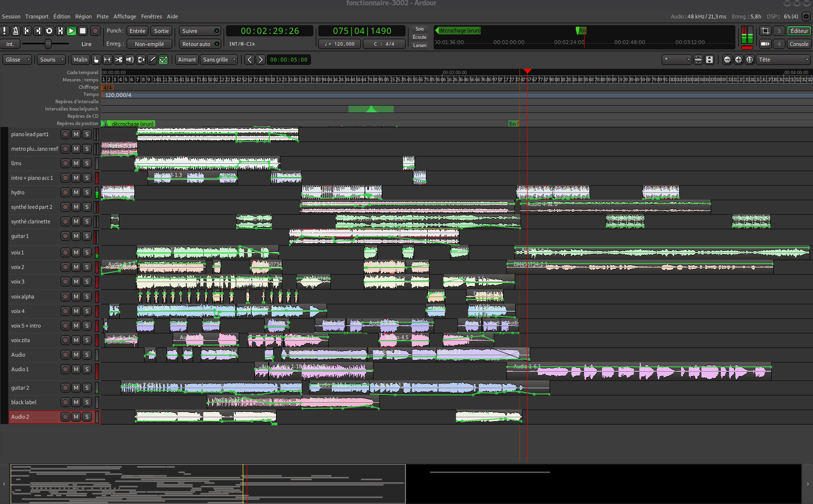This screenshot has width=813, height=504.
Task: Arm global record button in transport
Action: (x=96, y=31)
